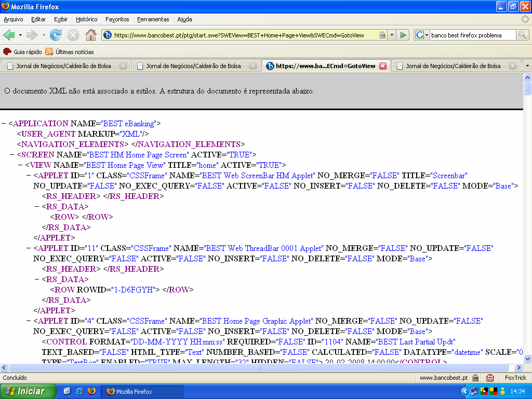Show hidden system tray icons
Image resolution: width=532 pixels, height=399 pixels.
[465, 391]
